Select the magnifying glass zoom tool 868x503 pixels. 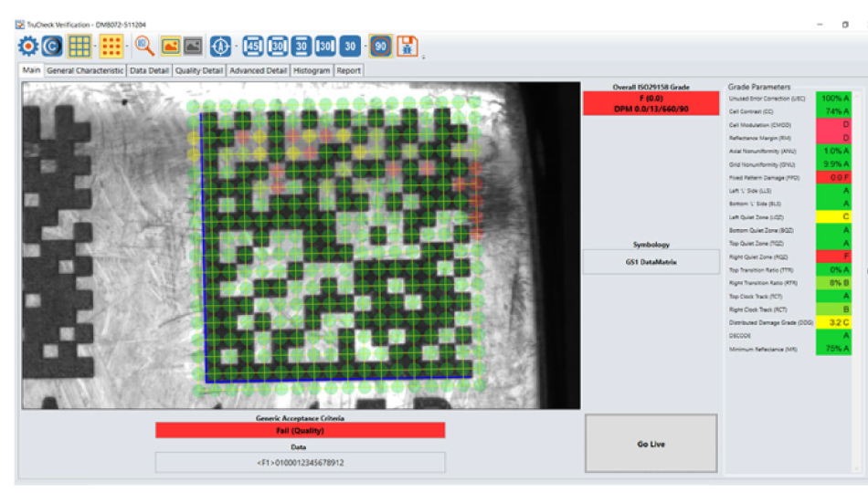click(x=144, y=46)
